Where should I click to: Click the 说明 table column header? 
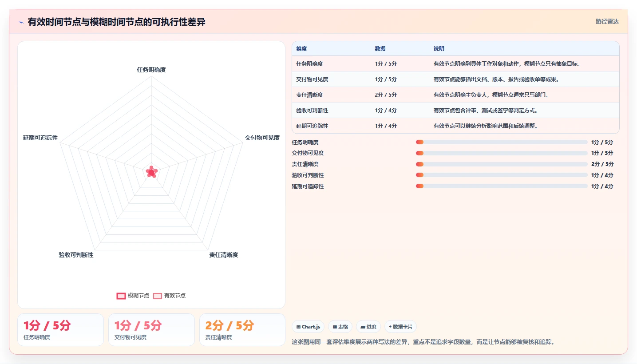(439, 49)
